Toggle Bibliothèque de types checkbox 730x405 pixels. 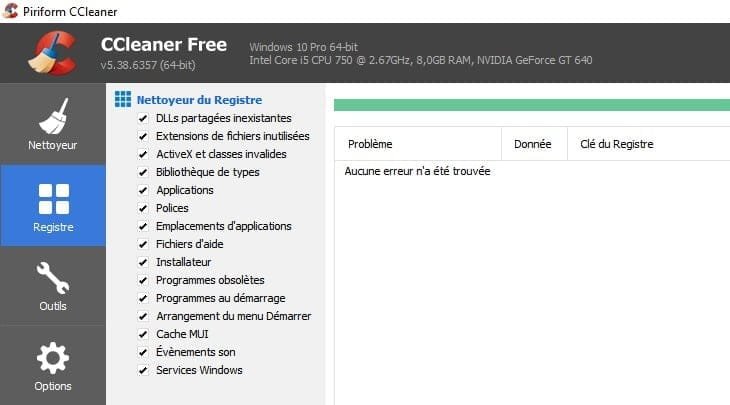143,172
